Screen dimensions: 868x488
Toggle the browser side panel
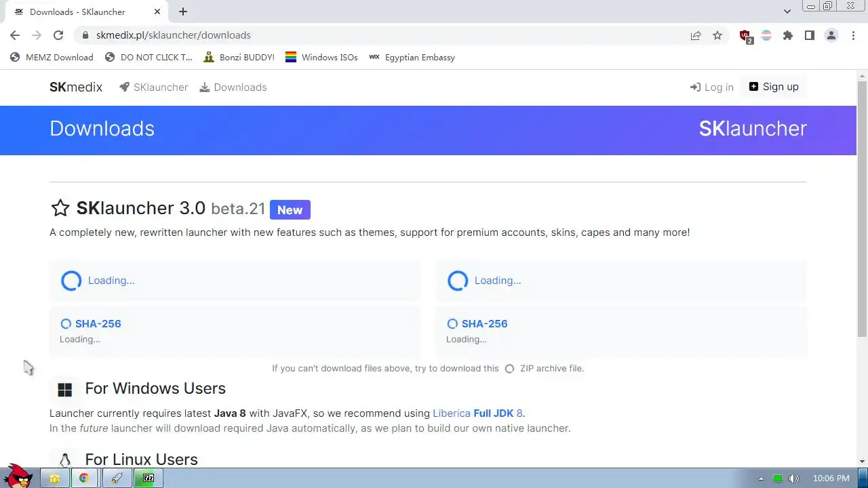810,35
